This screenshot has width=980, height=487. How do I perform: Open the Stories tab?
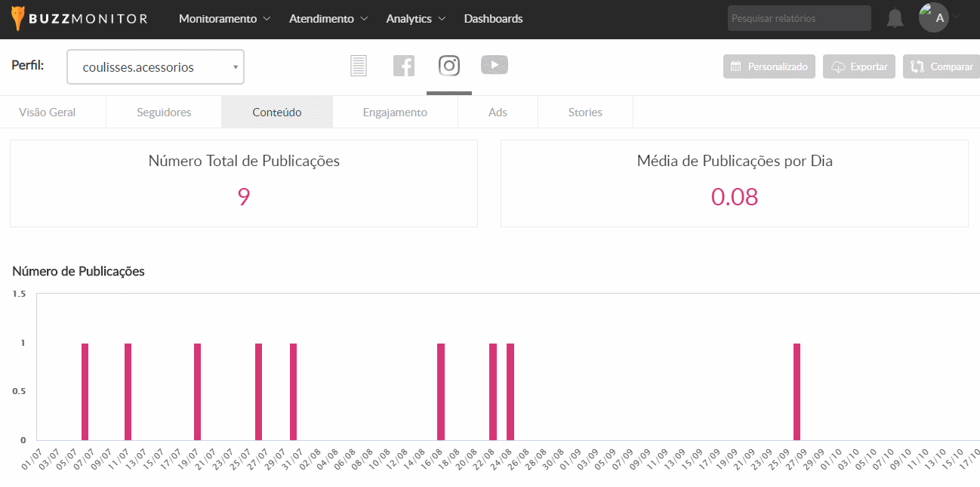(585, 113)
